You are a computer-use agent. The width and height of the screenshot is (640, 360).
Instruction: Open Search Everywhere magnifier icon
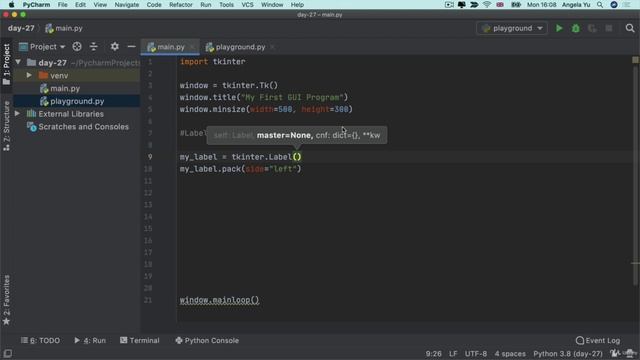click(x=630, y=28)
